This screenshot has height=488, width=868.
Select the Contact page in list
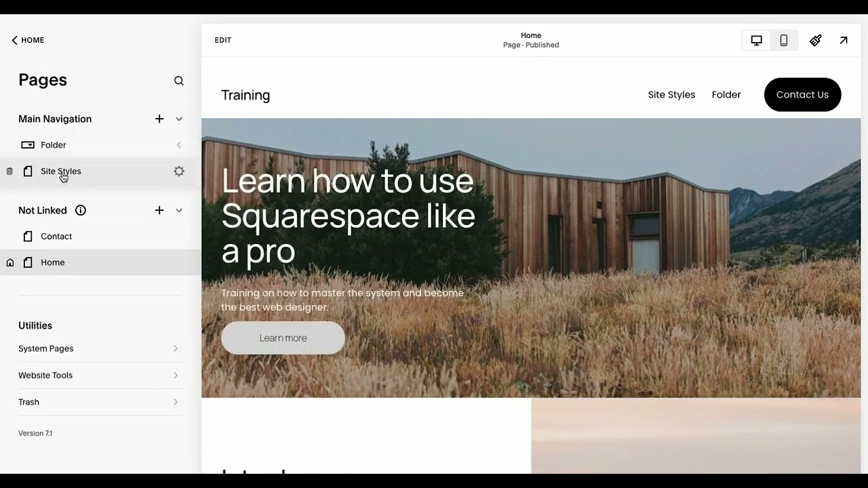[56, 237]
